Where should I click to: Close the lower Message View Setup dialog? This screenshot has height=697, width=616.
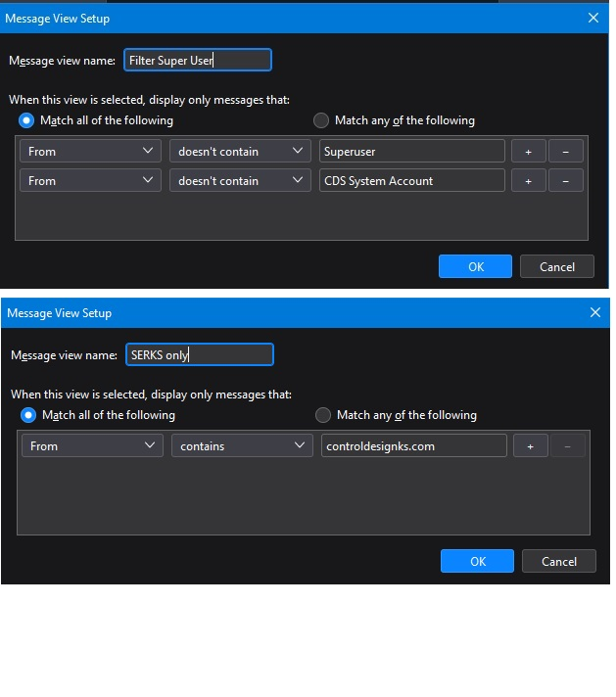(x=594, y=312)
